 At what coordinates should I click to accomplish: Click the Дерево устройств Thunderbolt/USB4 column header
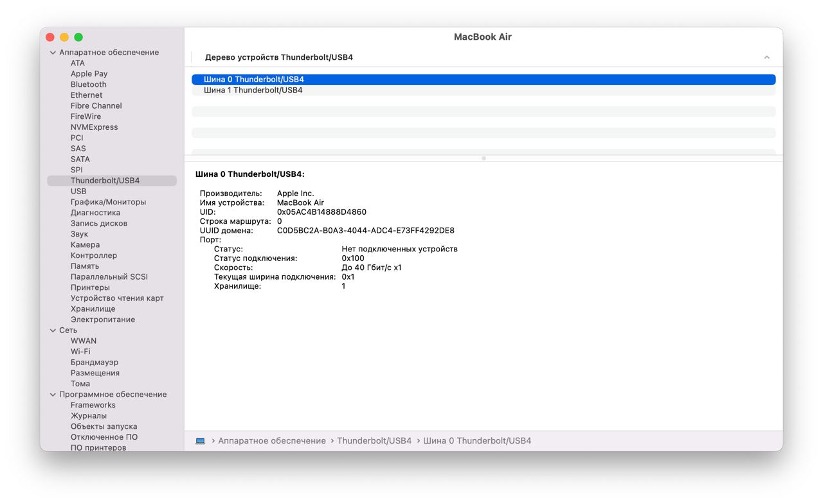[x=279, y=57]
